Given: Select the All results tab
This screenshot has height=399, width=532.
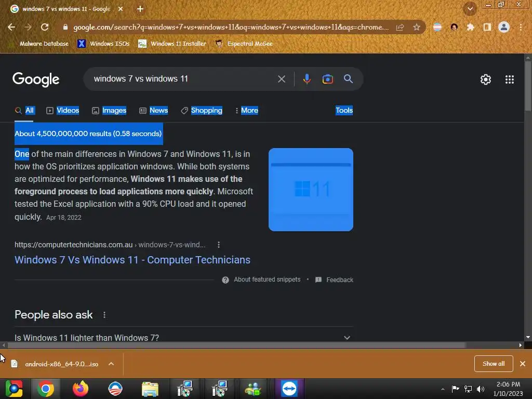Looking at the screenshot, I should click(24, 110).
